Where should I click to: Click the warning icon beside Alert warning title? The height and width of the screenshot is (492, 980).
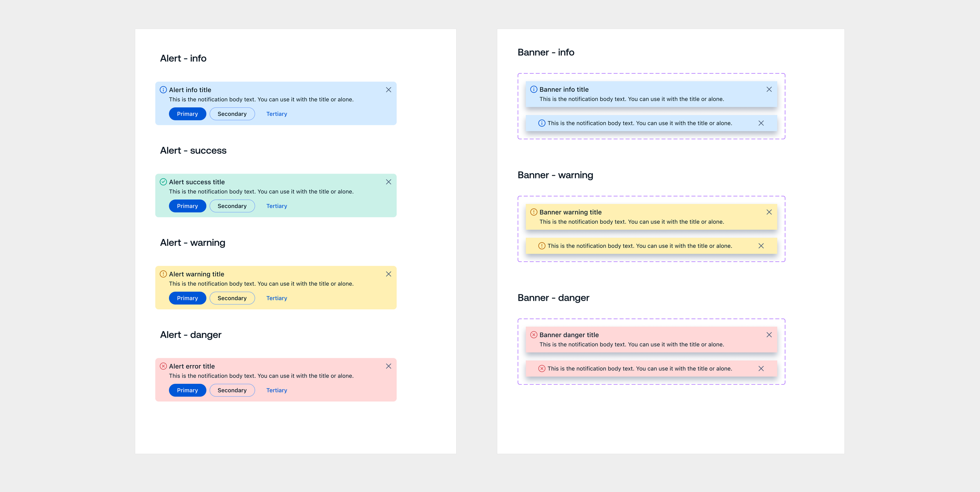tap(163, 274)
